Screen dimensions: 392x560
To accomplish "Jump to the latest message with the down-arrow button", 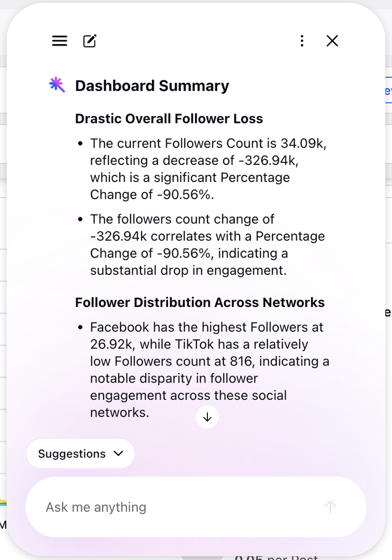I will click(207, 417).
